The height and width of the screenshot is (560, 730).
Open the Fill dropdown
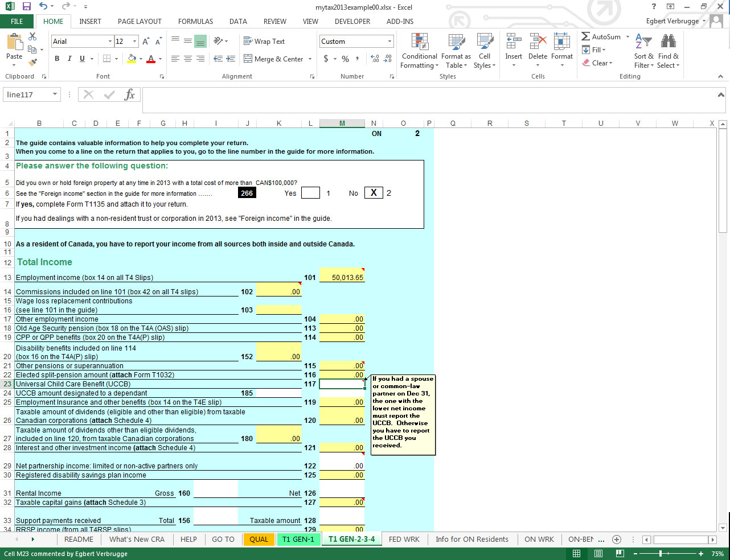[594, 50]
